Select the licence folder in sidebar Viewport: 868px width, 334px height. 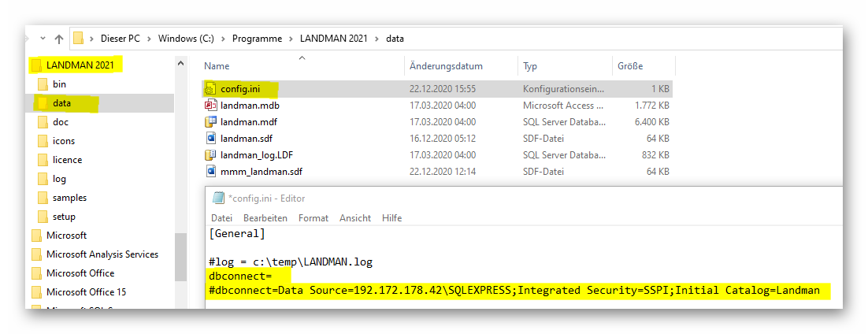click(x=67, y=160)
